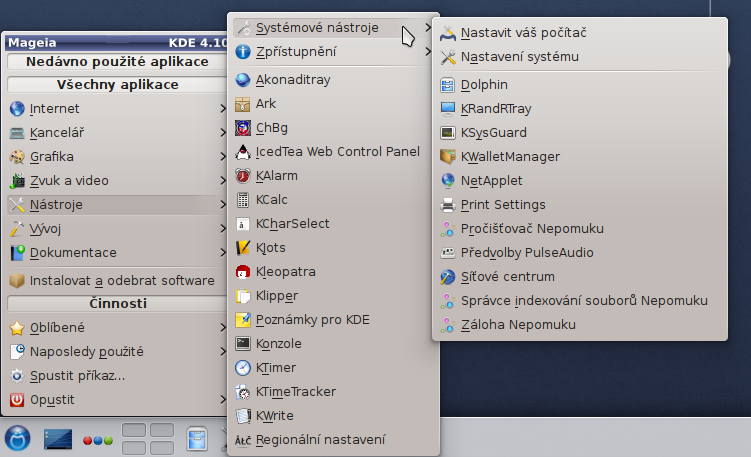Open IcedTea Web Control Panel icon

click(x=243, y=152)
